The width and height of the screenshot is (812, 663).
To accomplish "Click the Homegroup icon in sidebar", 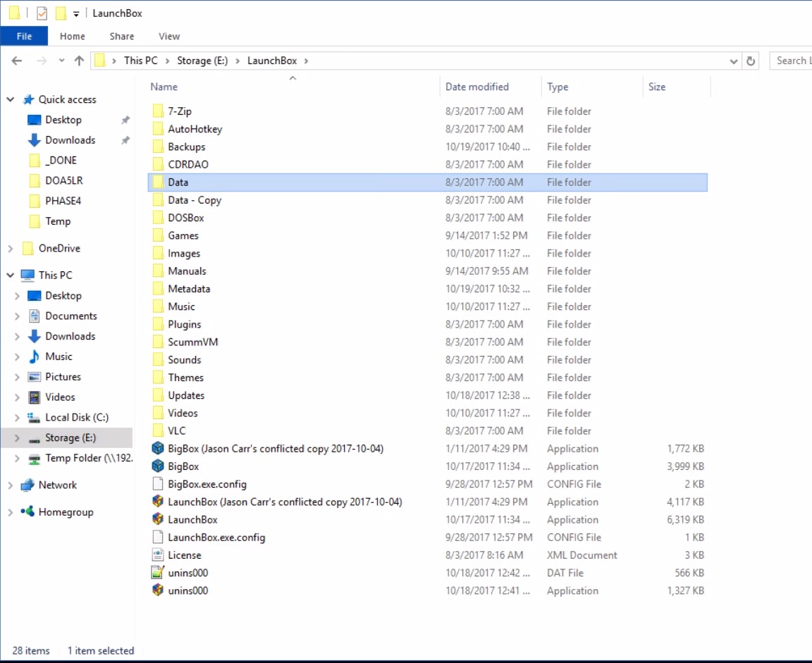I will [27, 512].
